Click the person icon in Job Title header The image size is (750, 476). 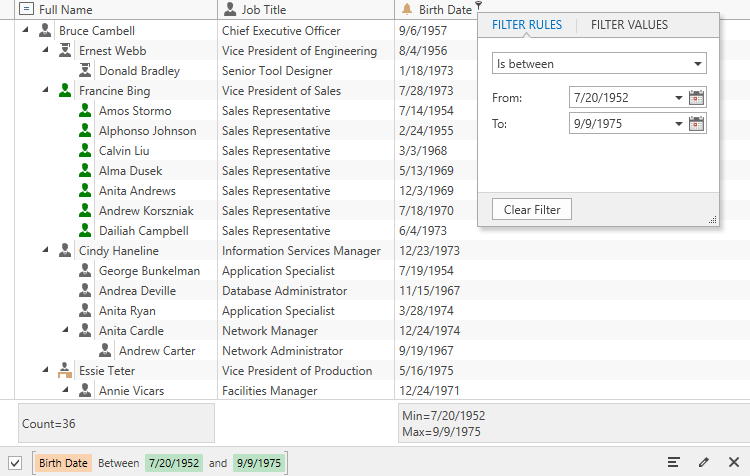pyautogui.click(x=230, y=9)
